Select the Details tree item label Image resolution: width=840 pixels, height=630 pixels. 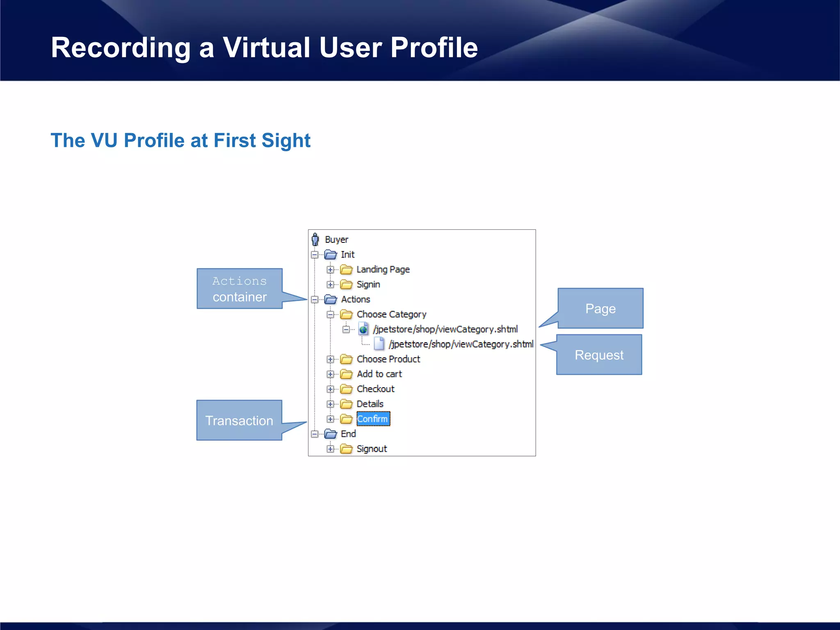click(x=370, y=404)
